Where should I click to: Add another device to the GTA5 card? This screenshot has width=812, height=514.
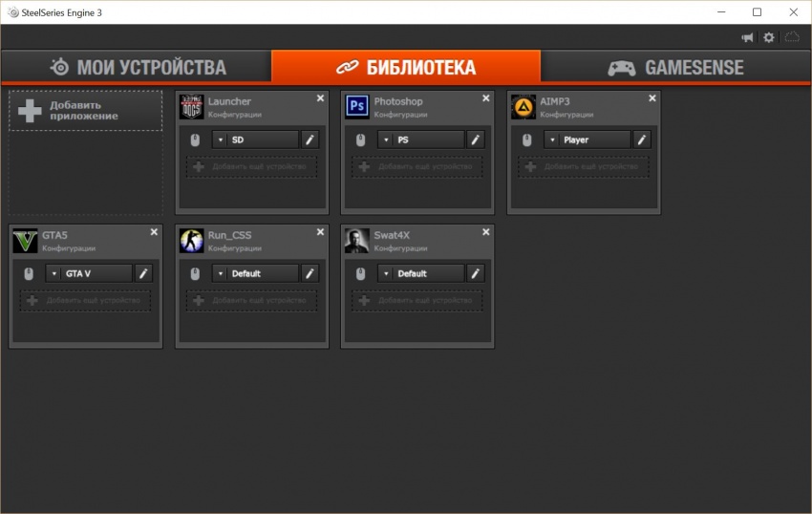point(85,301)
